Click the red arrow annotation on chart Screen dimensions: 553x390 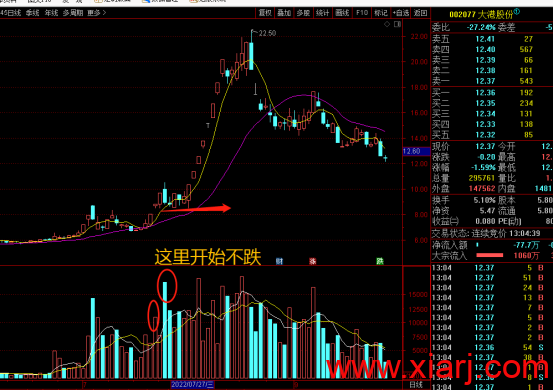[196, 208]
